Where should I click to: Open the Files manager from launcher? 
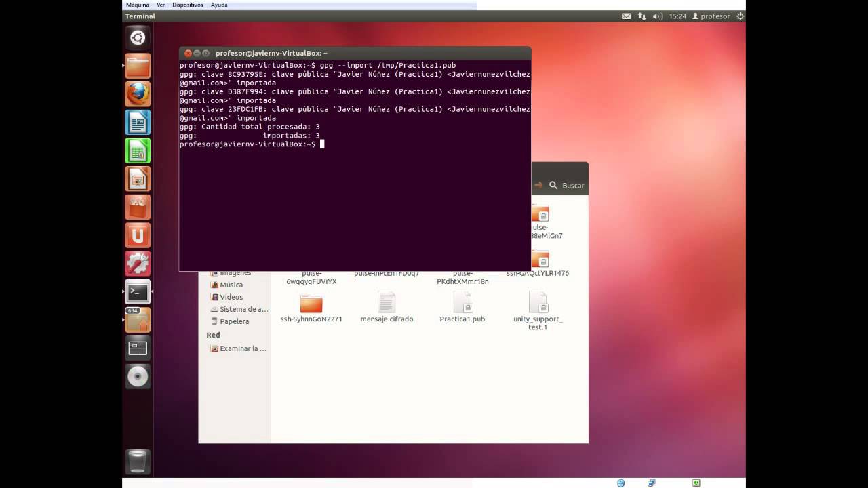coord(138,66)
